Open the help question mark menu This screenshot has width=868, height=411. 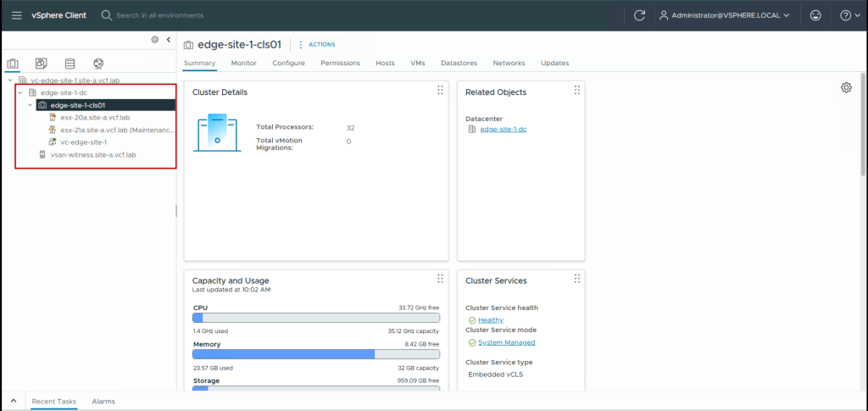point(849,15)
